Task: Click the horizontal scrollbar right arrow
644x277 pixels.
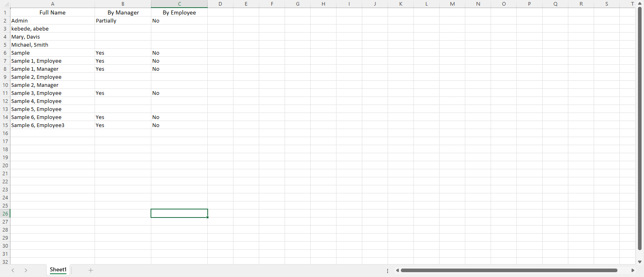Action: [633, 271]
